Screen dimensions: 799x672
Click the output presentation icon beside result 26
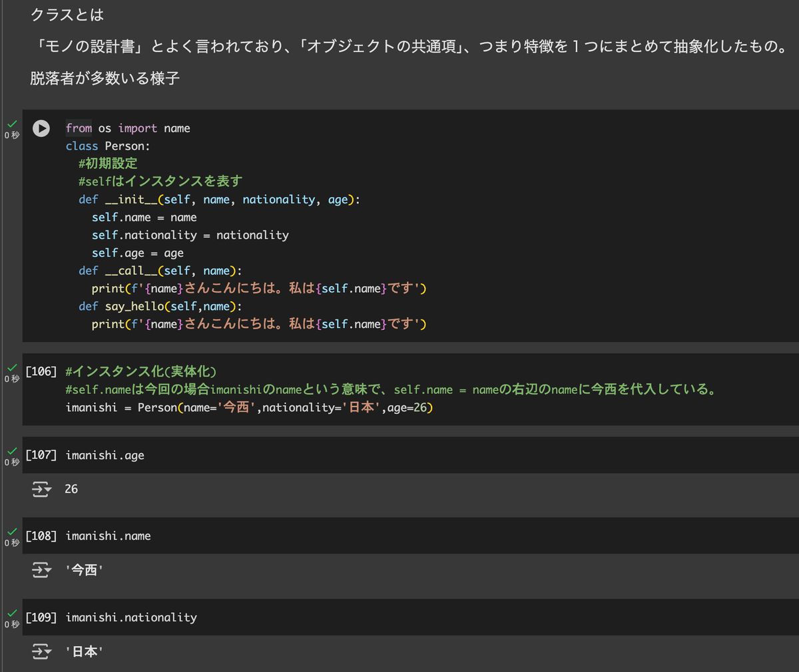tap(41, 489)
